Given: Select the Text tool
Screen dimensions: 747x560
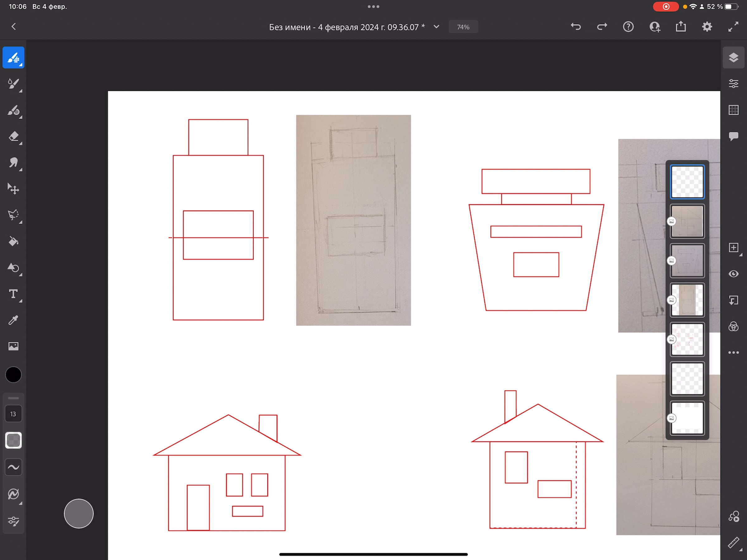Looking at the screenshot, I should 13,294.
